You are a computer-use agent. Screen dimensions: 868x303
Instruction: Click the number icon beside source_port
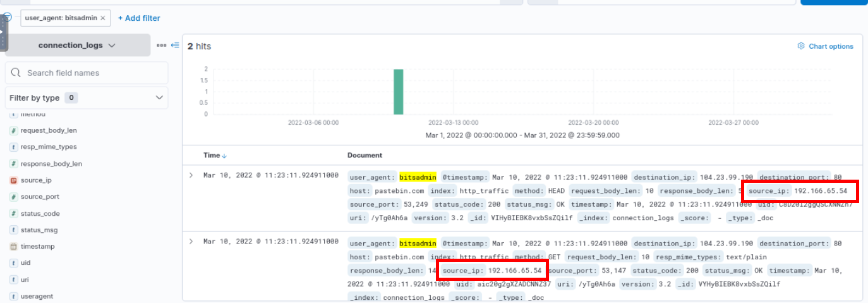point(13,197)
